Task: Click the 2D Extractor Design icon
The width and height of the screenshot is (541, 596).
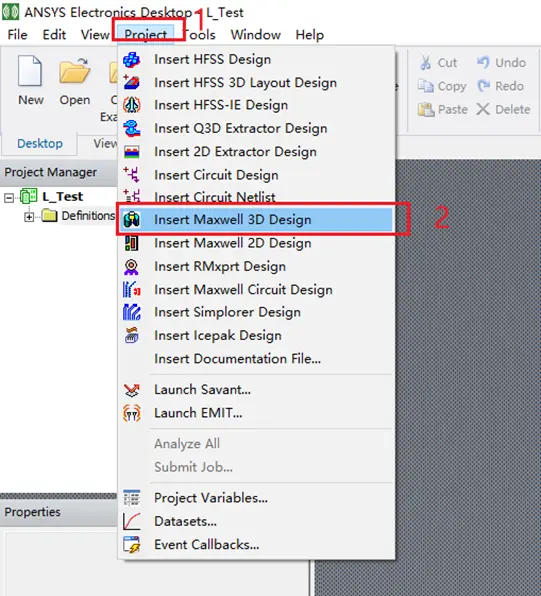Action: [x=132, y=152]
